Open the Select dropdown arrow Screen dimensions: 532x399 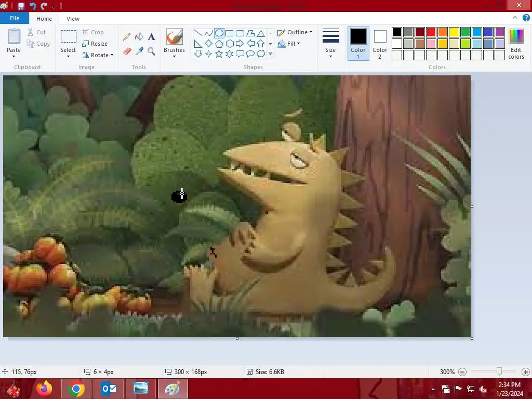pyautogui.click(x=68, y=56)
